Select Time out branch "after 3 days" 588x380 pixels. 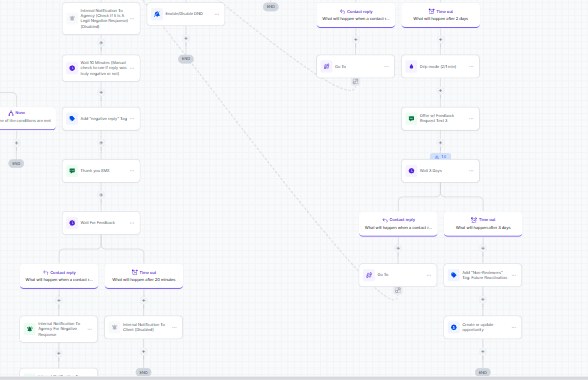[x=483, y=224]
